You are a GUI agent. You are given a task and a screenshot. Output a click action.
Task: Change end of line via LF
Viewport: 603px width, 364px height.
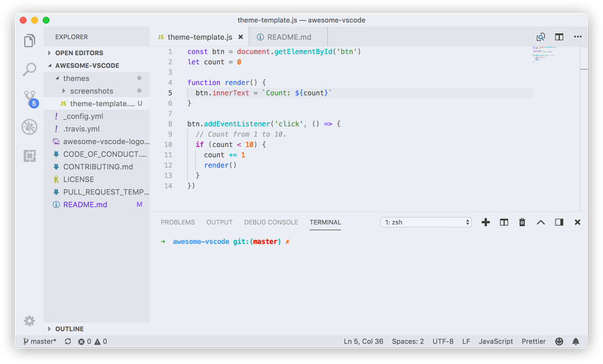[x=466, y=341]
